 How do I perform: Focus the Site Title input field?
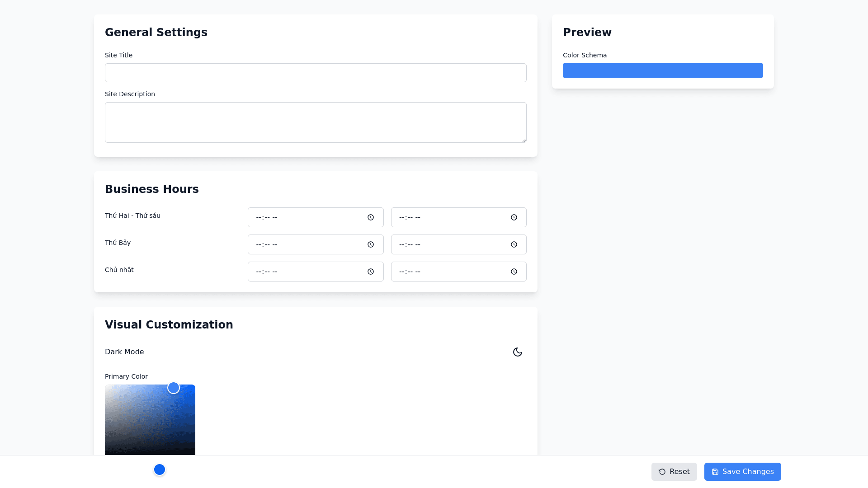point(316,73)
